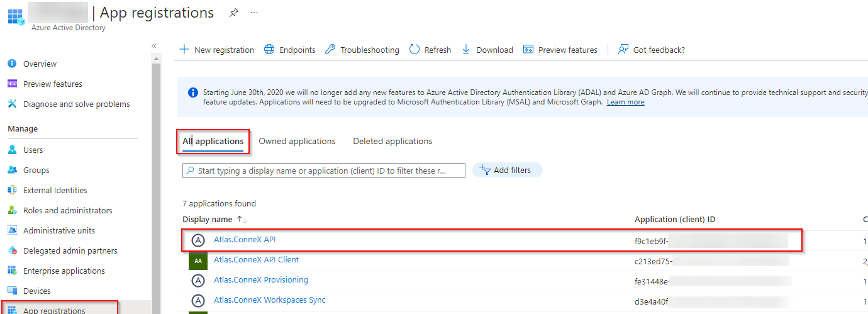The image size is (868, 314).
Task: Click the Endpoints globe icon
Action: point(269,49)
